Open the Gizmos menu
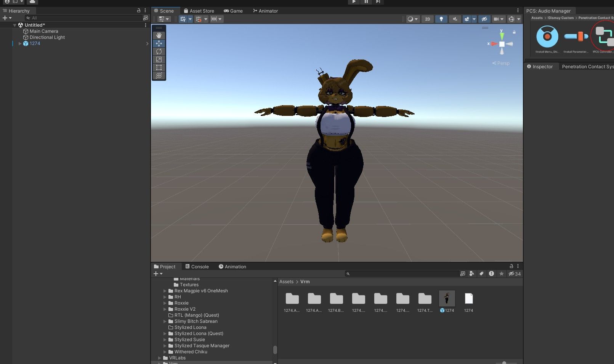Image resolution: width=614 pixels, height=364 pixels. click(x=511, y=19)
